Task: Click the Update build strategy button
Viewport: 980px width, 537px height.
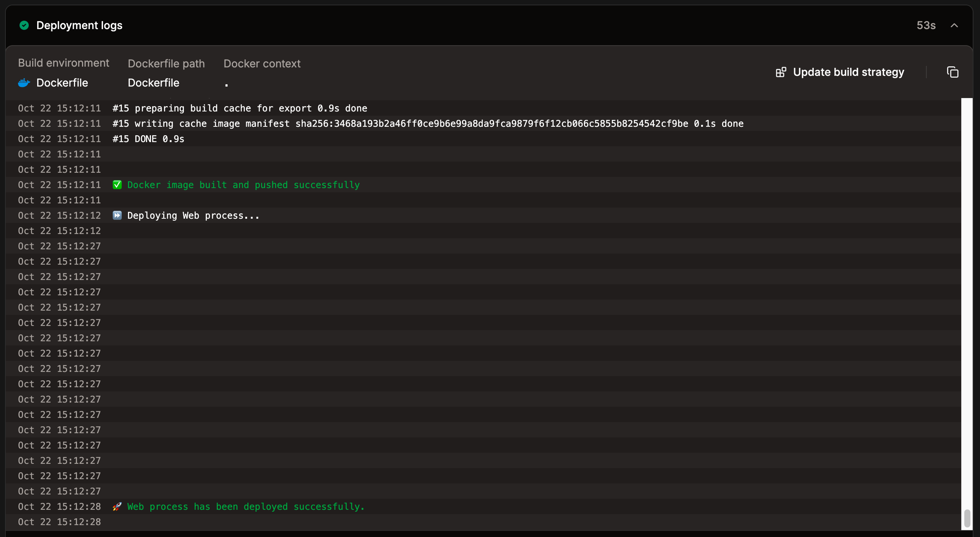Action: pos(848,72)
